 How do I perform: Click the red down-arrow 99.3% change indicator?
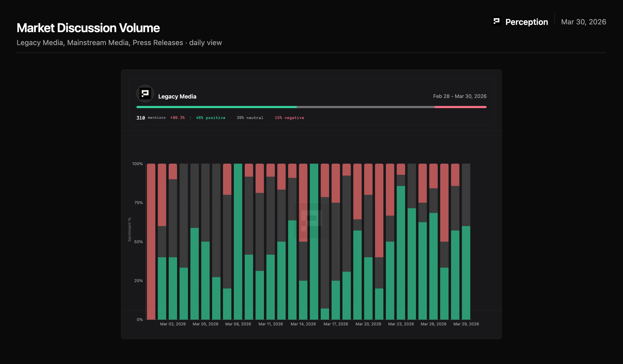[178, 118]
